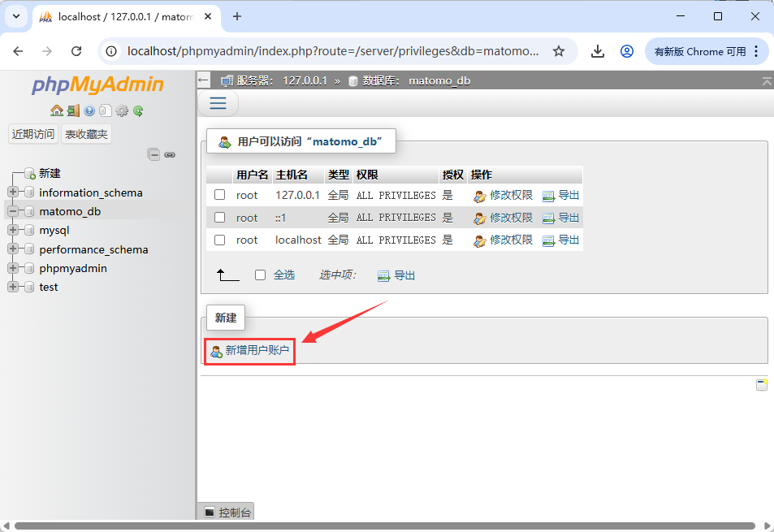Click the 用户名 column header
Image resolution: width=774 pixels, height=532 pixels.
pyautogui.click(x=252, y=175)
